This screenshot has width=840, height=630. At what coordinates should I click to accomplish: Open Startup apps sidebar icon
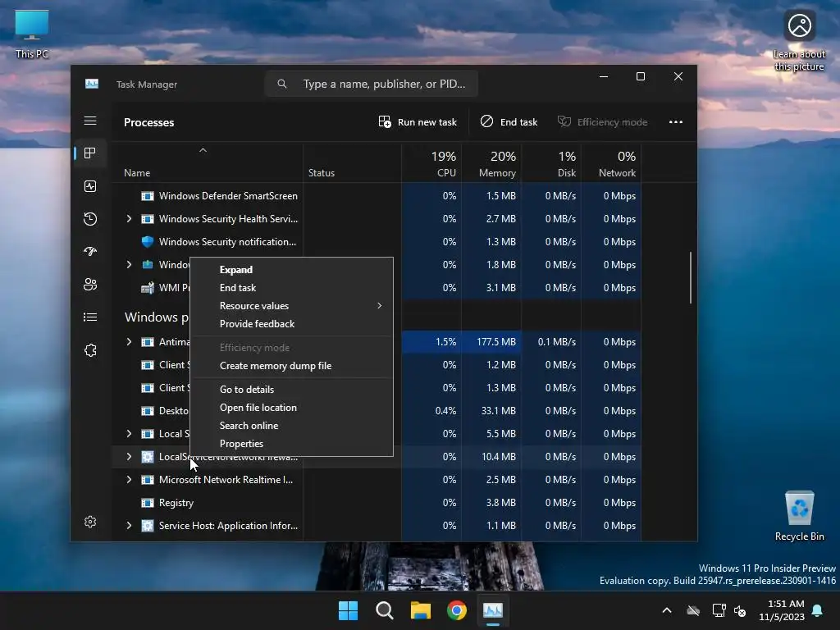point(90,251)
